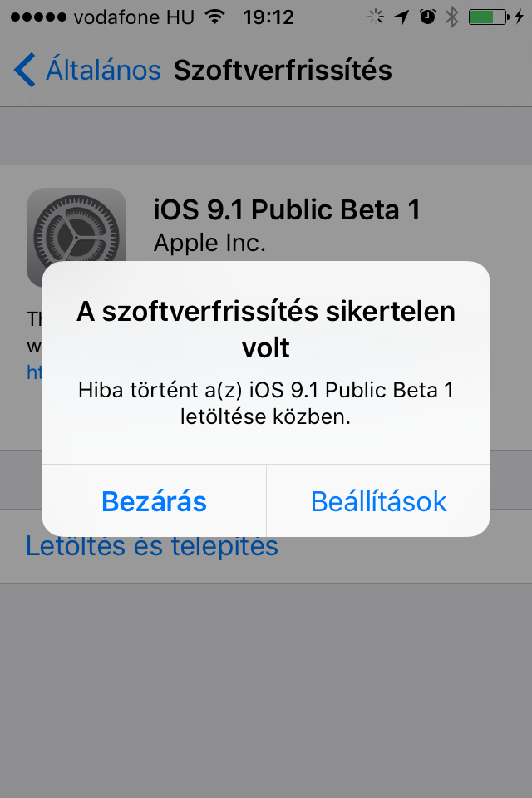Dismiss alert with Bezárás button

[x=154, y=501]
